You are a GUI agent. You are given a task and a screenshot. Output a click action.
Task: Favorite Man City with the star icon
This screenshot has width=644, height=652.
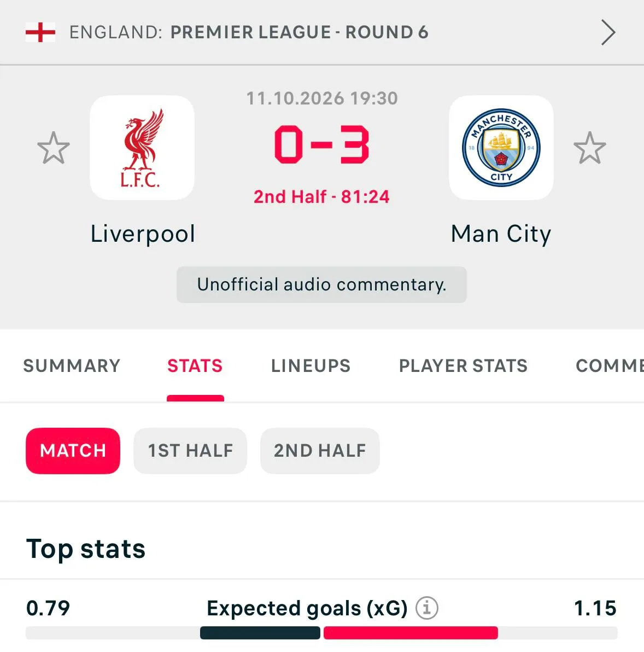click(589, 148)
